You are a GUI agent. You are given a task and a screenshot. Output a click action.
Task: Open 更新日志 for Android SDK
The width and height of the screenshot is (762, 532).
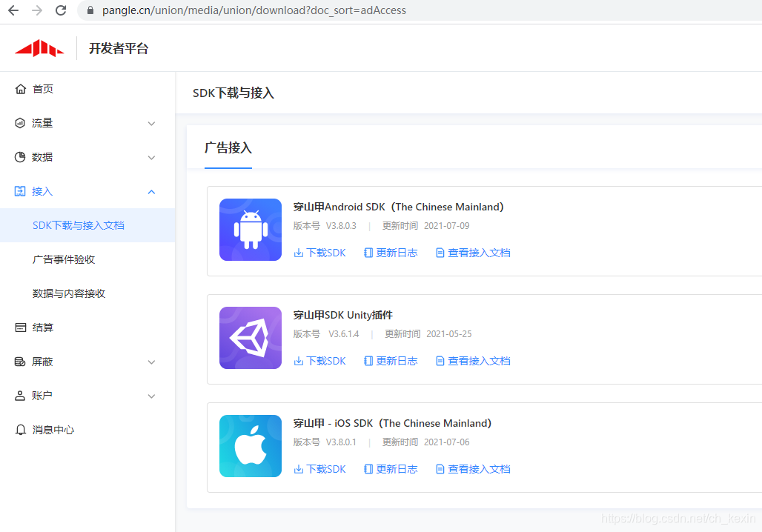tap(397, 253)
